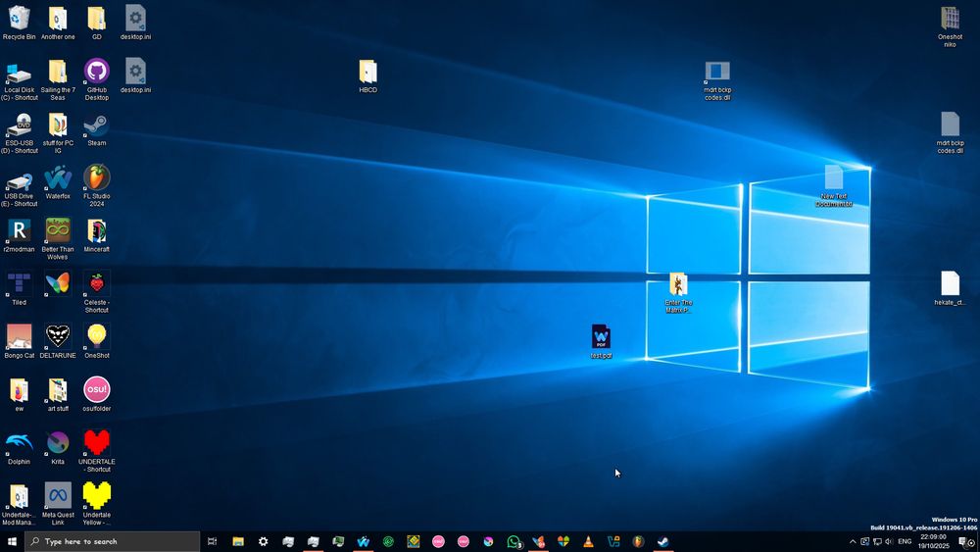Select the Steam shortcut on the desktop
This screenshot has width=980, height=552.
97,129
